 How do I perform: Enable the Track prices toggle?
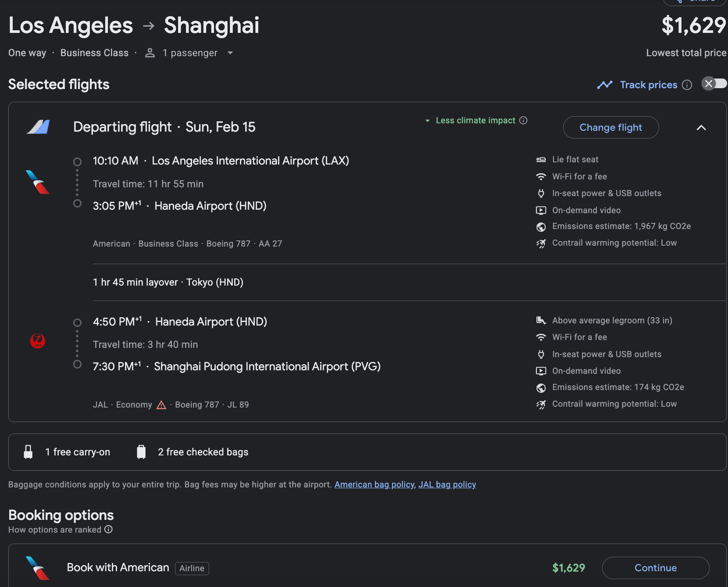pyautogui.click(x=714, y=84)
